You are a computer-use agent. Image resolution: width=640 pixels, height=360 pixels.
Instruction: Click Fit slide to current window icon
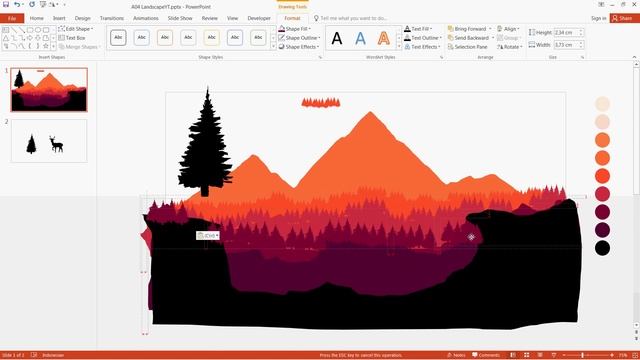click(635, 355)
